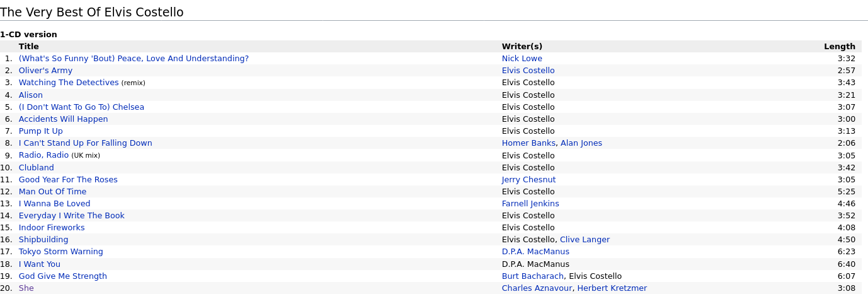Select The Very Best Of Elvis Costello heading
Screen dimensions: 868x294
click(92, 12)
